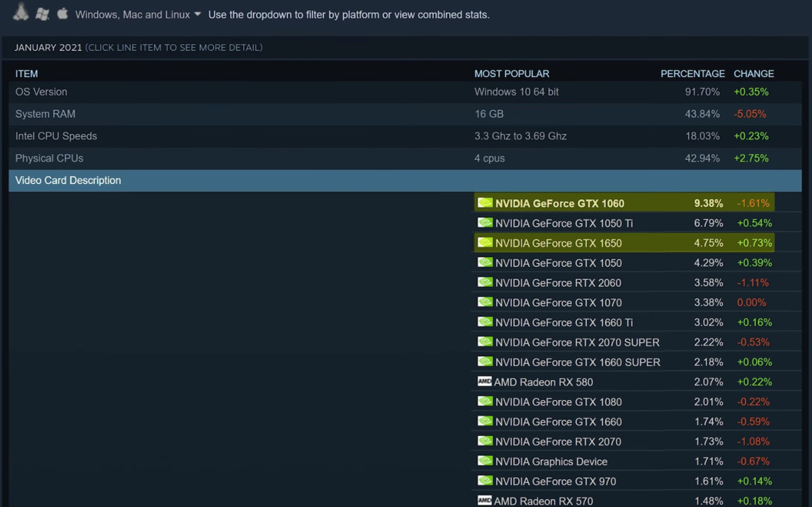The width and height of the screenshot is (812, 507).
Task: Click the NVIDIA icon beside GTX 1660 Ti
Action: pos(485,322)
